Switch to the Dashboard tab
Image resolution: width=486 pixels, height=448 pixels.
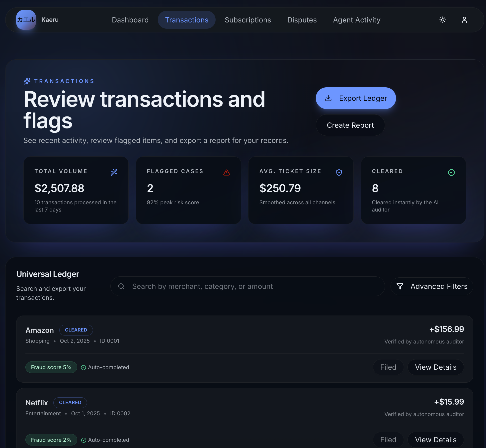click(130, 20)
